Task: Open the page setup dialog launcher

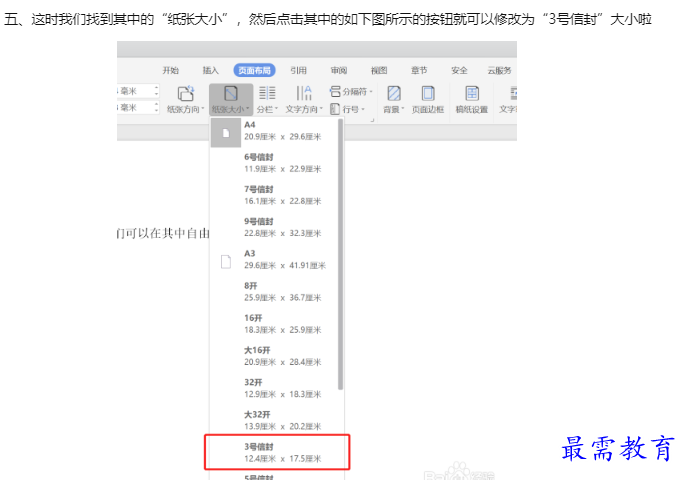Action: point(372,120)
